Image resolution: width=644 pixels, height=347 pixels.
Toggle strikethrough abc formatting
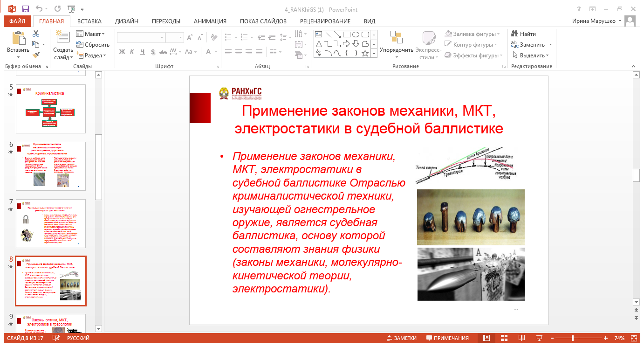coord(164,52)
